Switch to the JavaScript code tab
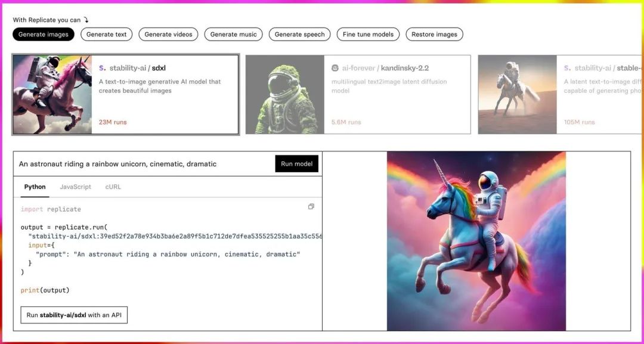Screen dimensions: 644x344 tap(76, 187)
